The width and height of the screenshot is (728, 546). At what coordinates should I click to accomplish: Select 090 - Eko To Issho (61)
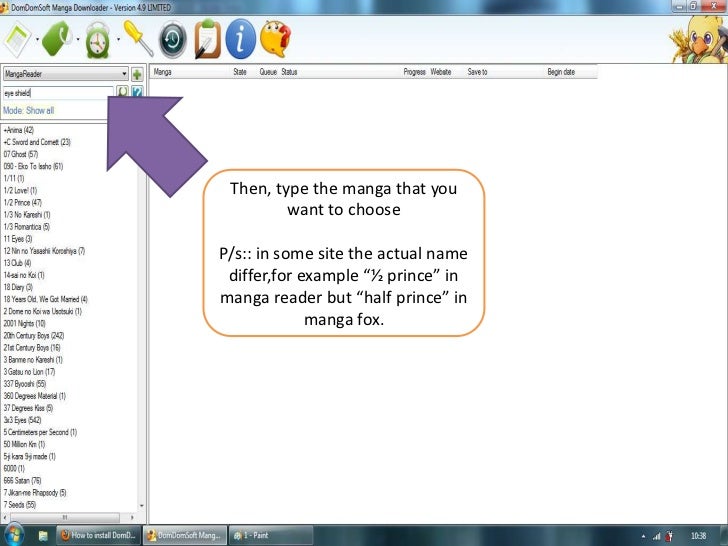33,166
